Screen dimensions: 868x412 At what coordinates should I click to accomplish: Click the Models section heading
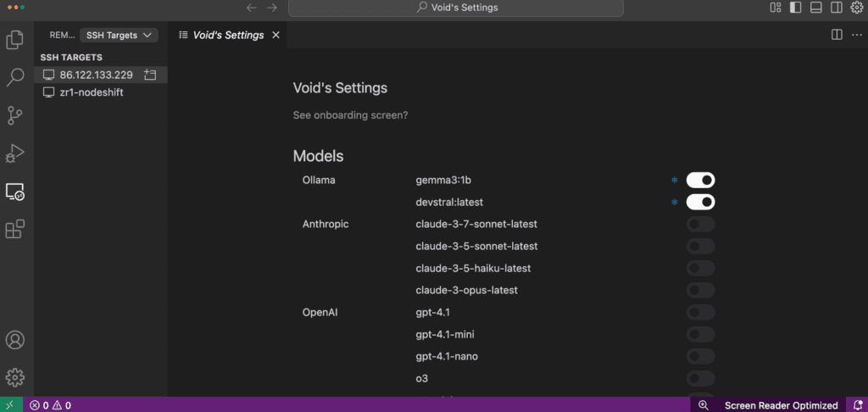tap(319, 156)
